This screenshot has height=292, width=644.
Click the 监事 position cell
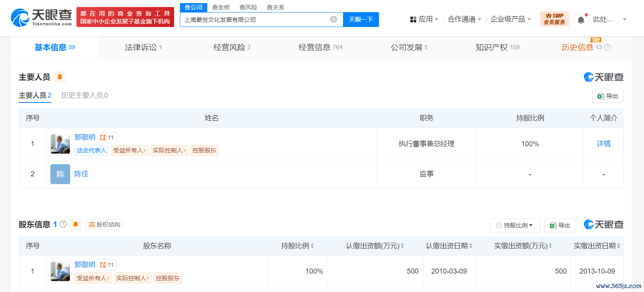426,174
